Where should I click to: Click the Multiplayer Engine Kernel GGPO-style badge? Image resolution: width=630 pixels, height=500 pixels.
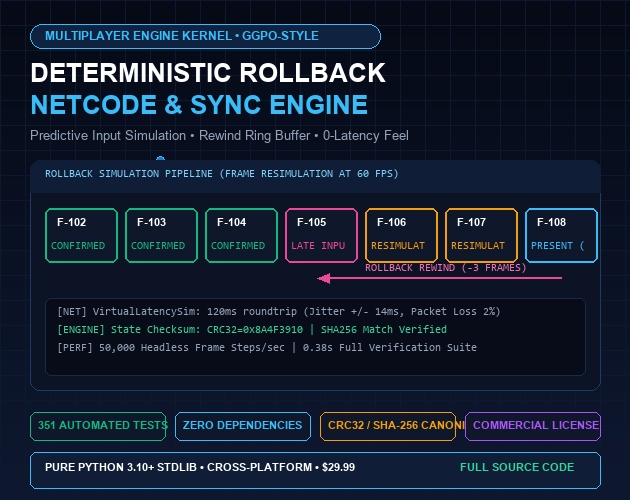coord(205,36)
